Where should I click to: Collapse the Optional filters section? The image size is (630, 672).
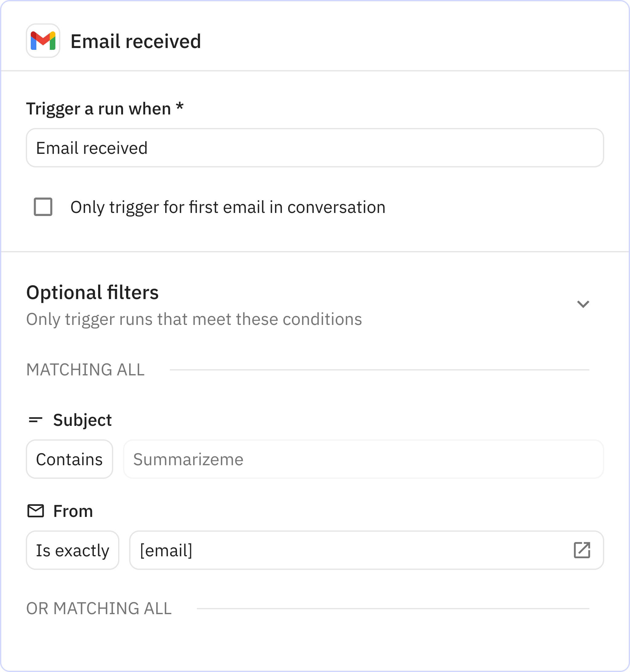[583, 304]
